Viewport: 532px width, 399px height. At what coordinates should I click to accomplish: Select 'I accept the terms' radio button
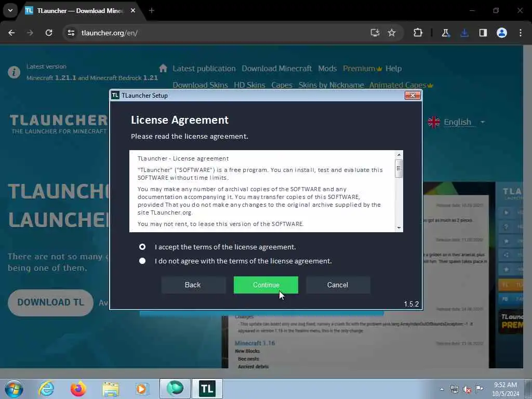point(142,247)
